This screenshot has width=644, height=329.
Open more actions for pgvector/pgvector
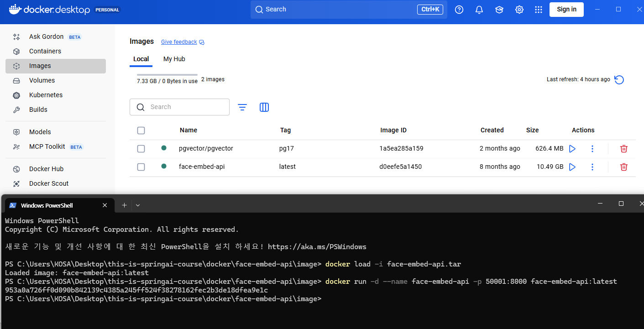[592, 149]
